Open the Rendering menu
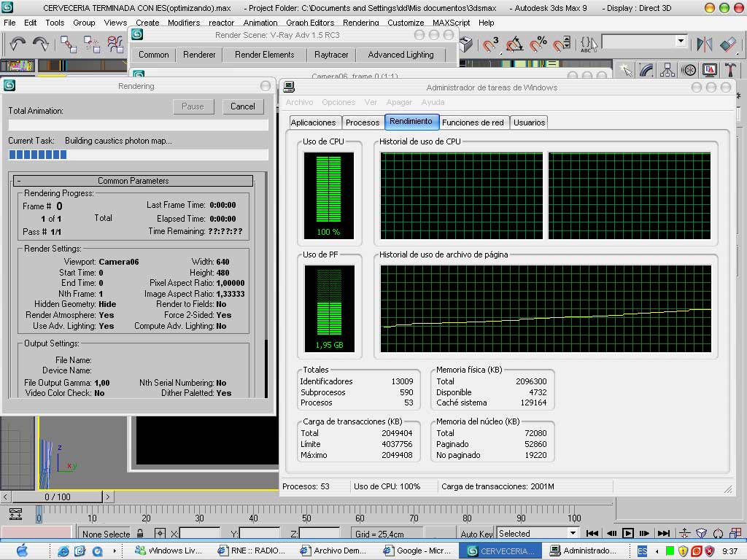747x560 pixels. tap(360, 23)
